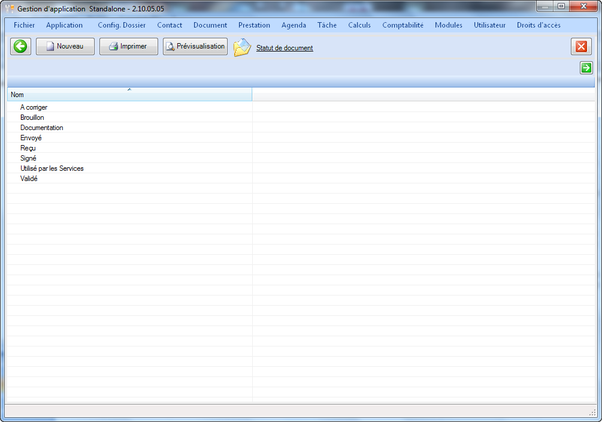Open the Fichier menu
602x422 pixels.
click(25, 24)
